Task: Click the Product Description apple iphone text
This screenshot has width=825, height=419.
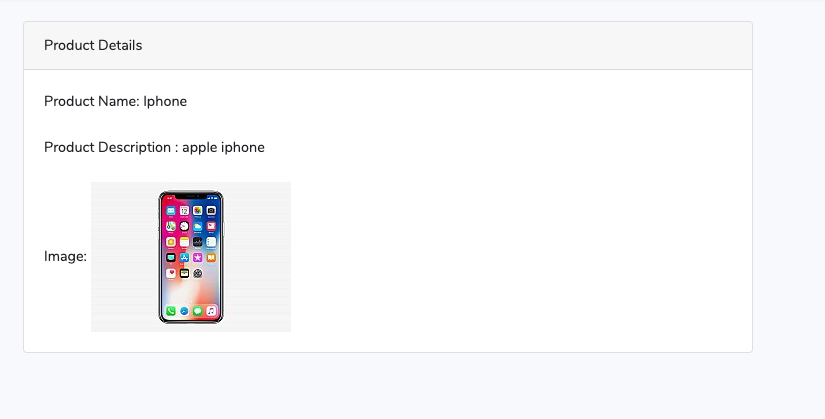Action: (154, 147)
